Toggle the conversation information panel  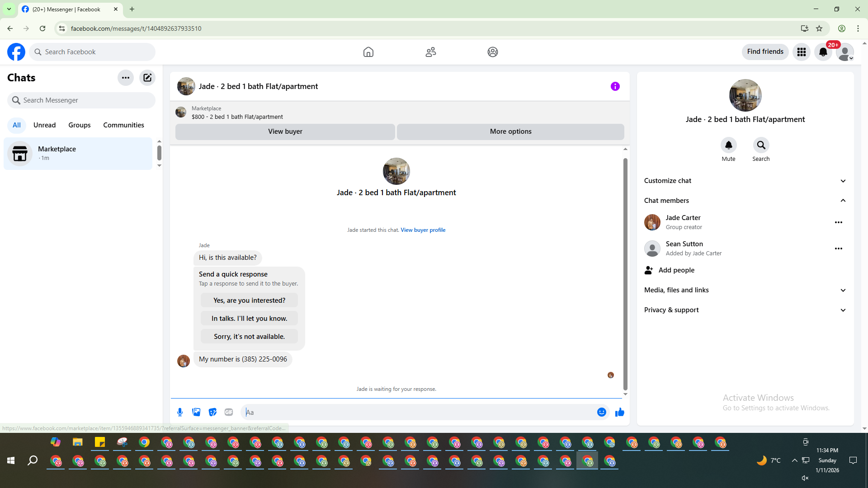point(615,86)
